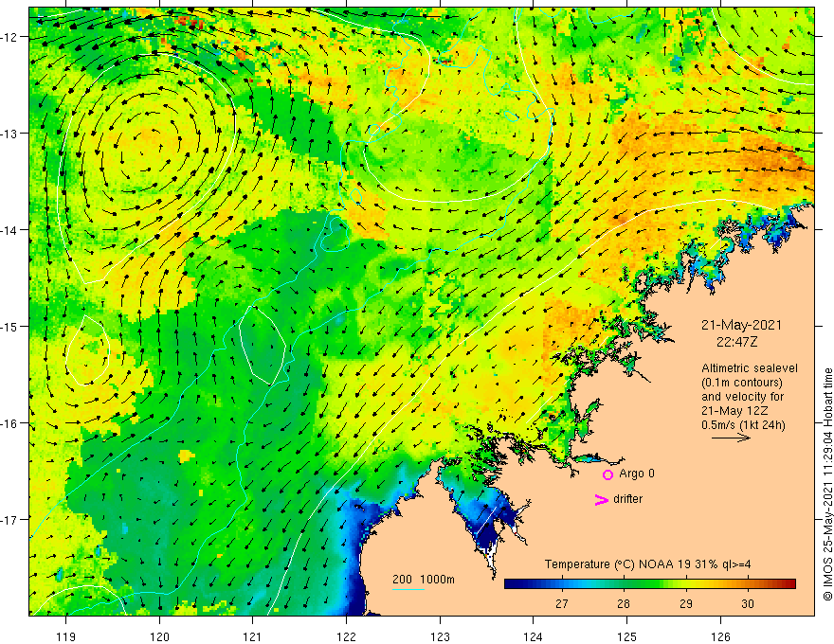Image resolution: width=834 pixels, height=644 pixels.
Task: Click longitude axis label 122
Action: 346,636
